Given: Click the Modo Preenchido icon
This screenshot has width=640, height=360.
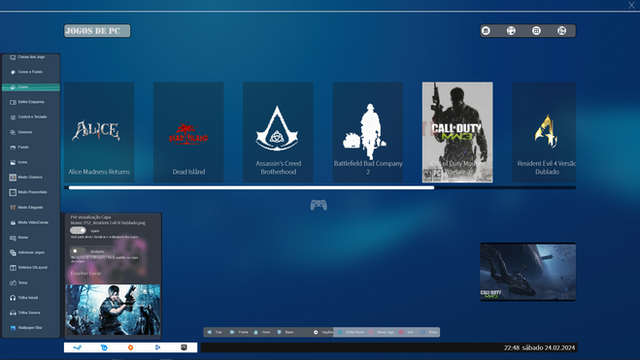Looking at the screenshot, I should 13,192.
